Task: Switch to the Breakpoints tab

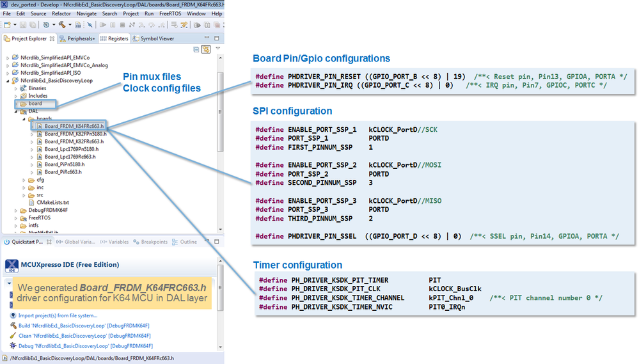Action: click(150, 242)
